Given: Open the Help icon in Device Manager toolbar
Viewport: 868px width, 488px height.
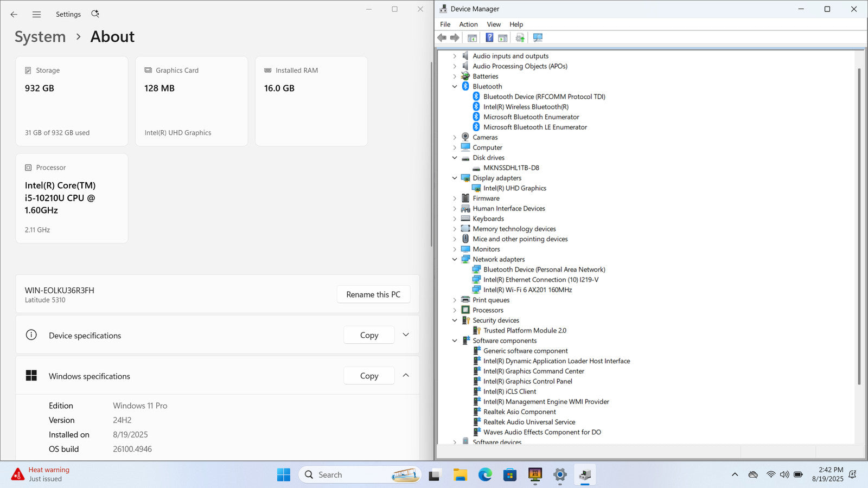Looking at the screenshot, I should click(489, 38).
